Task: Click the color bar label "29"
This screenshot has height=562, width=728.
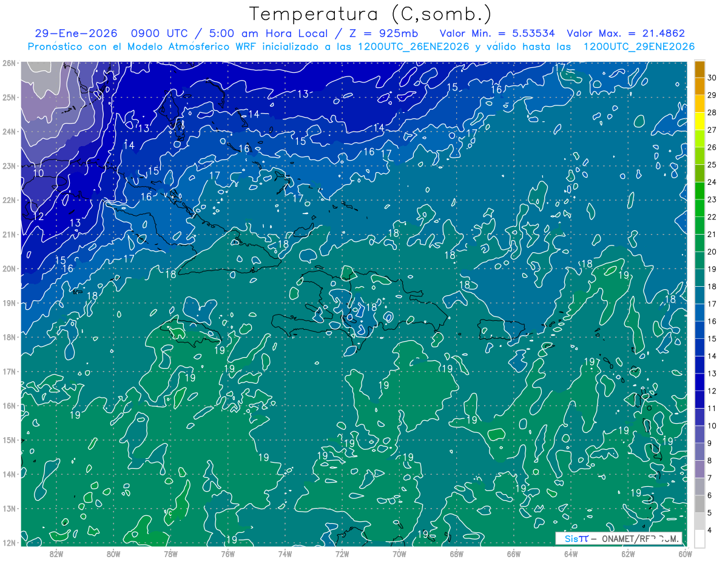Action: click(712, 95)
